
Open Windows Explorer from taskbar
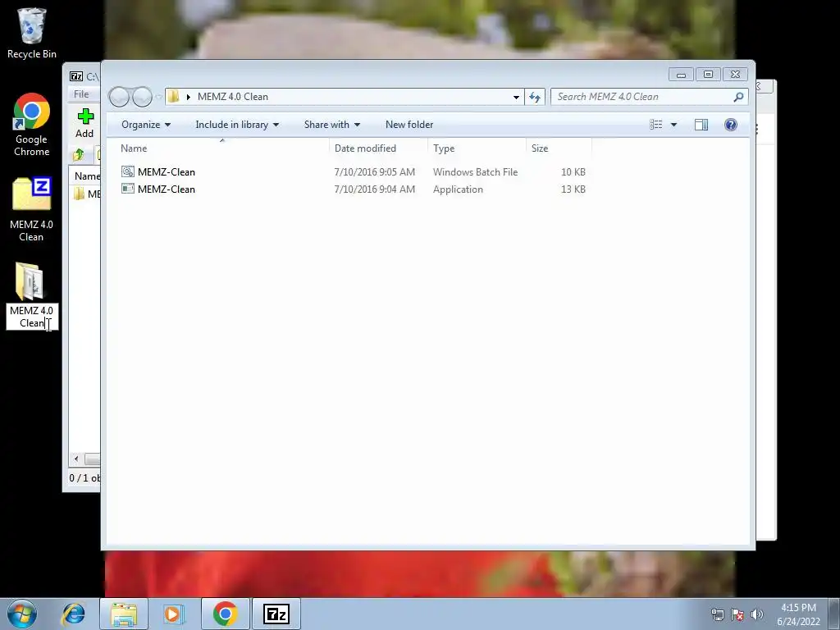click(124, 614)
